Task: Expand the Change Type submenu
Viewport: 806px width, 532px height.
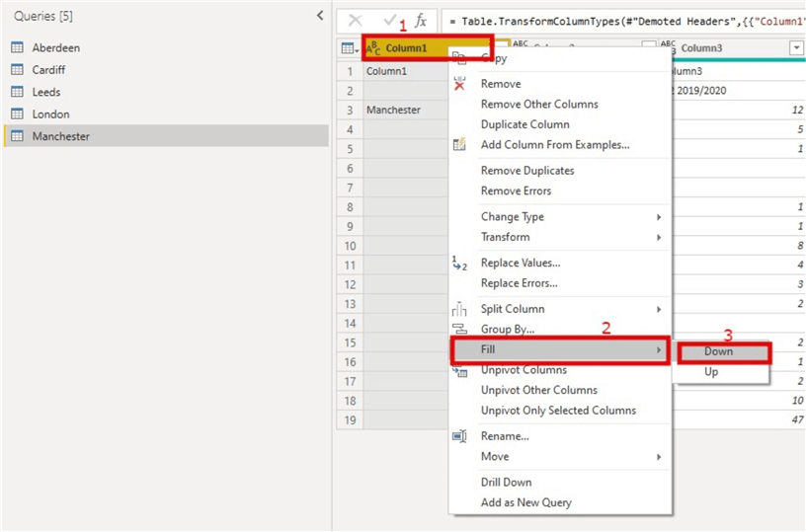Action: [568, 217]
